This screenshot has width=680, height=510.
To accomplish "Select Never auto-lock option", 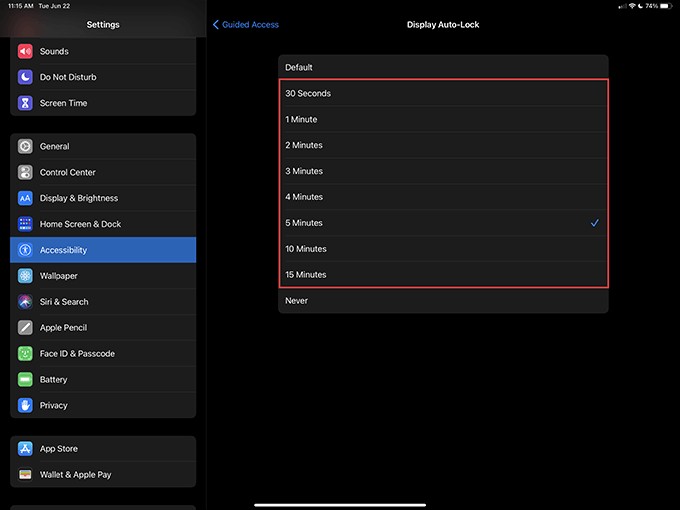I will point(443,301).
